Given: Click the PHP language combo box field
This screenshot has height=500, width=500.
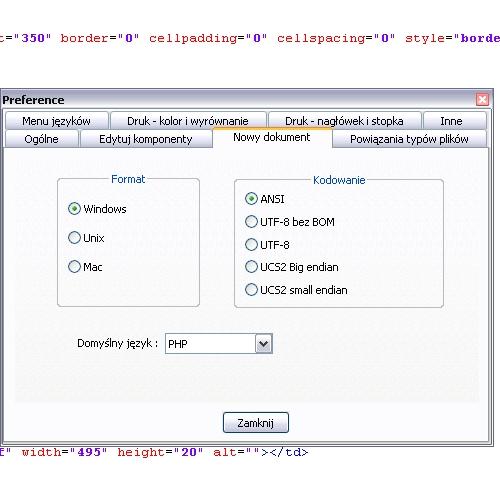Looking at the screenshot, I should click(x=219, y=343).
